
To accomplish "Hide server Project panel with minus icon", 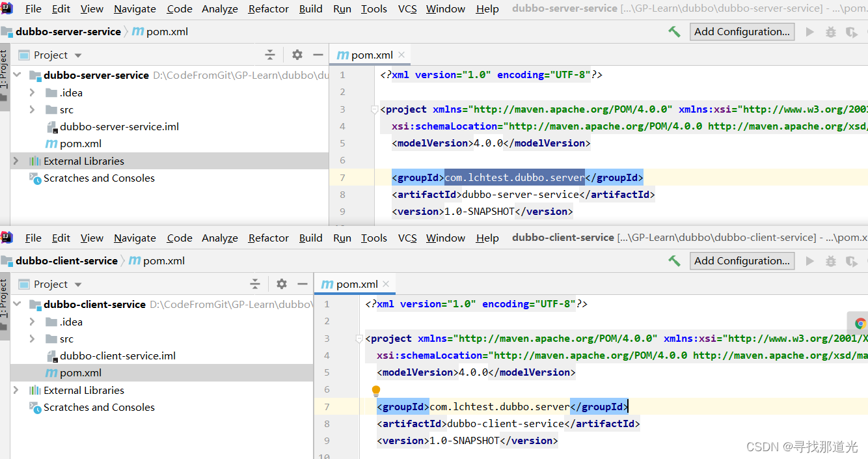I will [318, 55].
